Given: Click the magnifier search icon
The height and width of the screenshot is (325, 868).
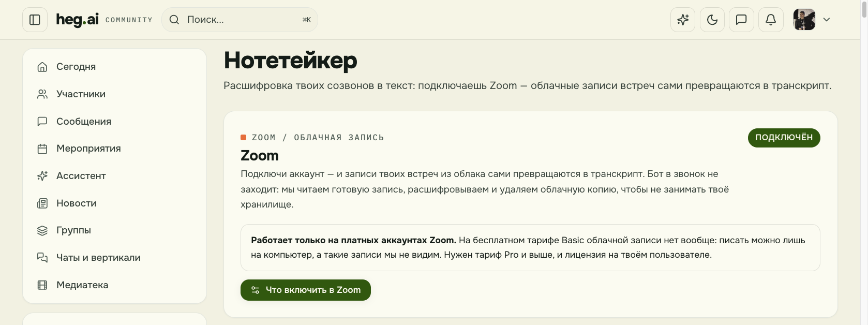Looking at the screenshot, I should click(174, 20).
